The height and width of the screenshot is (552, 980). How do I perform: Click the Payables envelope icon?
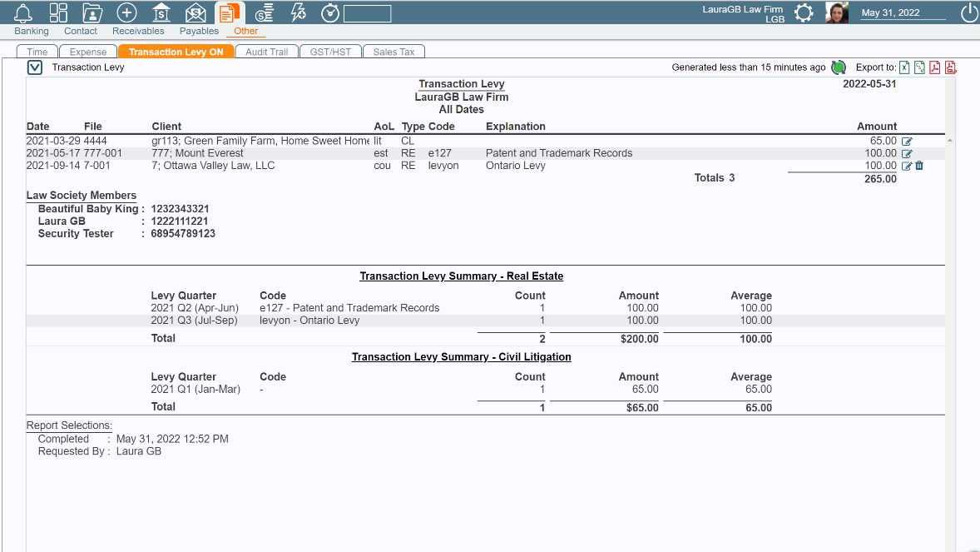[195, 12]
